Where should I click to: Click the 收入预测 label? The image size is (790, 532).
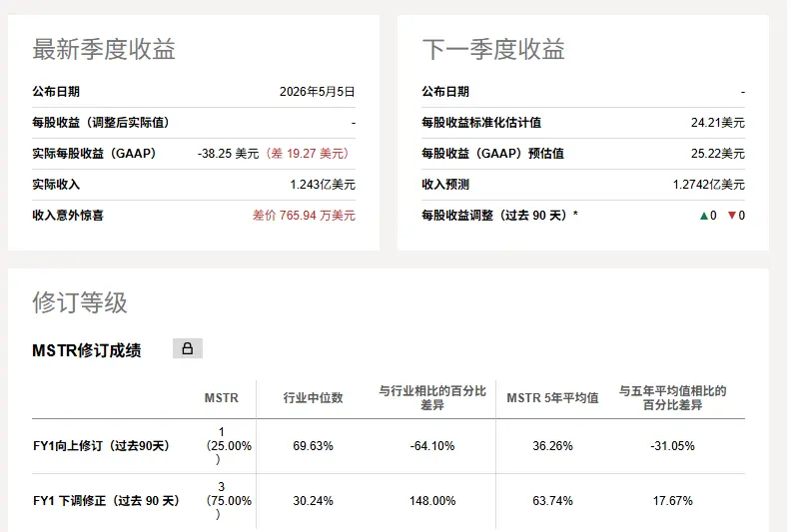pos(445,185)
